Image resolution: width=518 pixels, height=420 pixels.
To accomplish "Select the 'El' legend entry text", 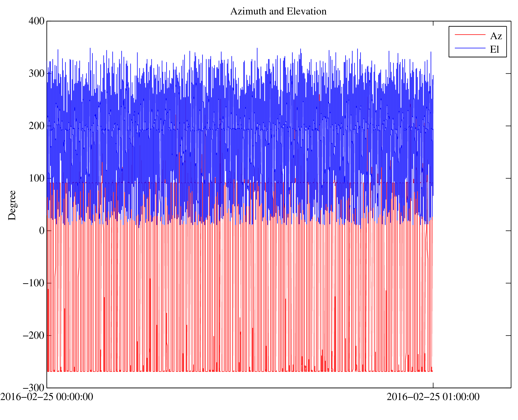I will pos(494,49).
